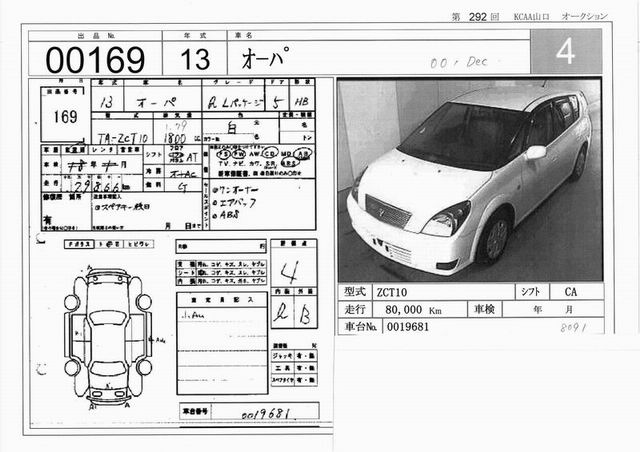Click the handwritten スペアキー note

(x=122, y=207)
